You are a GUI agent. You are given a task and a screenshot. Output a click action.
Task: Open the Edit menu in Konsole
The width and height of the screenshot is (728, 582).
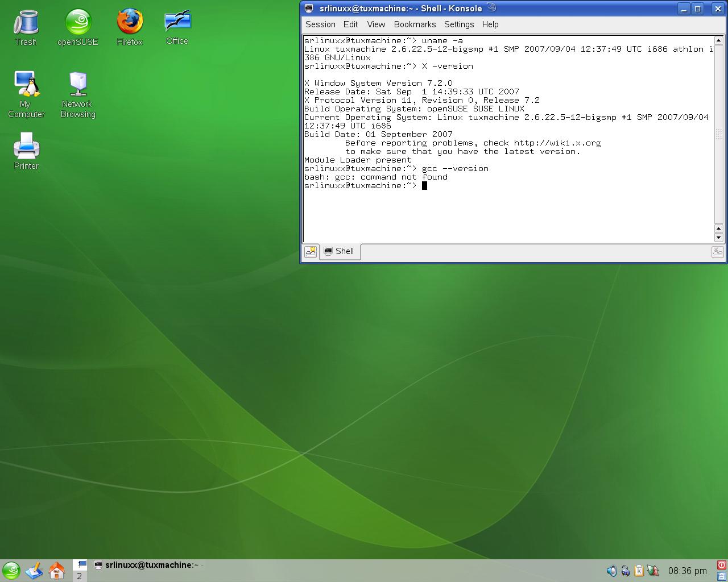coord(351,24)
